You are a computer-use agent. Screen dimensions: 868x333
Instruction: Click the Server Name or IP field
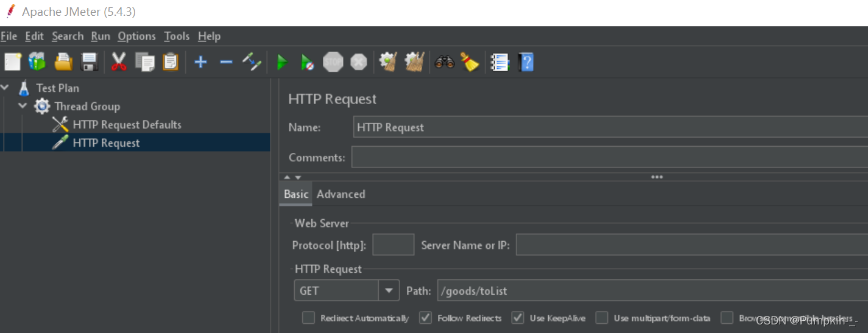692,245
